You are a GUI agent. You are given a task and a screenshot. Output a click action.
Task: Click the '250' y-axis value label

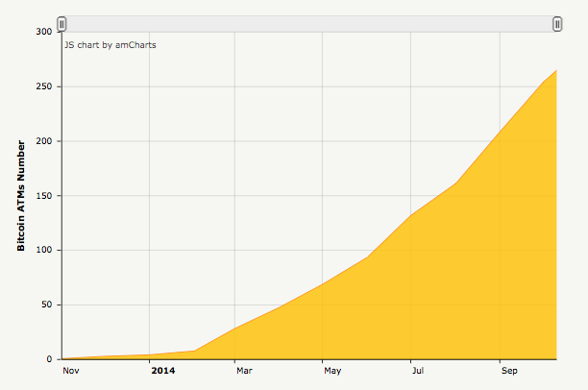click(x=43, y=86)
